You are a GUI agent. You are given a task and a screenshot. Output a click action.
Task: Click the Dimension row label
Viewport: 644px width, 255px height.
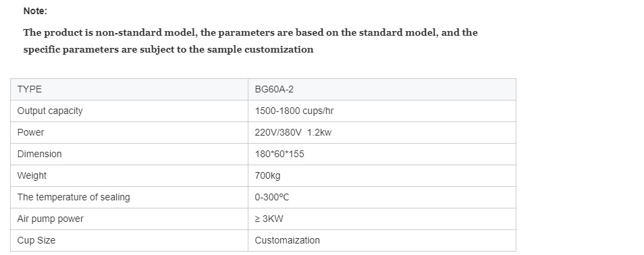click(x=39, y=154)
